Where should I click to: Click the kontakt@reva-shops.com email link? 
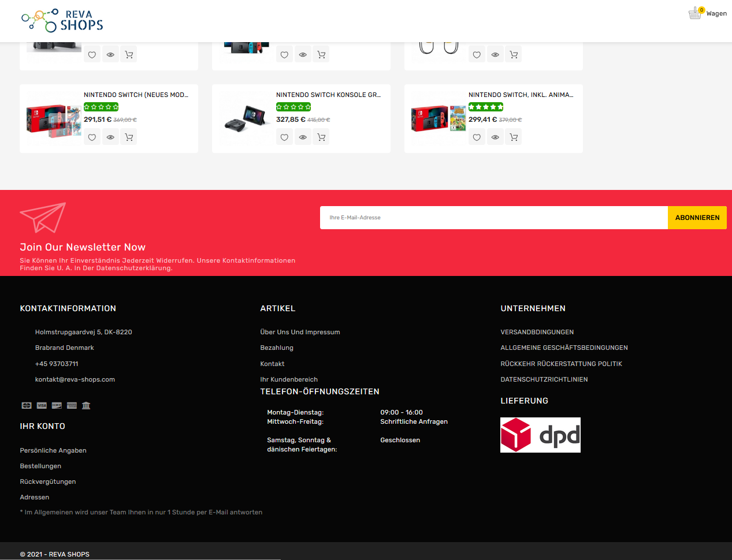click(75, 379)
